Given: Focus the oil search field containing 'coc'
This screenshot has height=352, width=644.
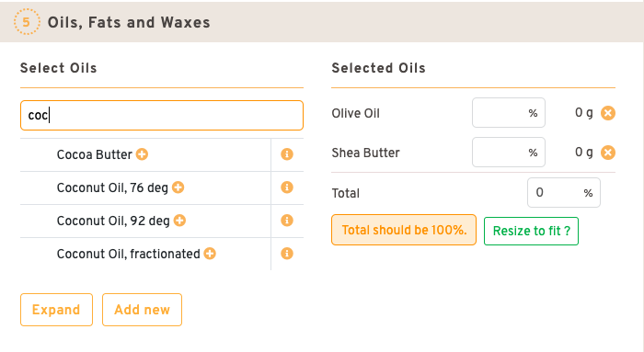Looking at the screenshot, I should pos(162,115).
